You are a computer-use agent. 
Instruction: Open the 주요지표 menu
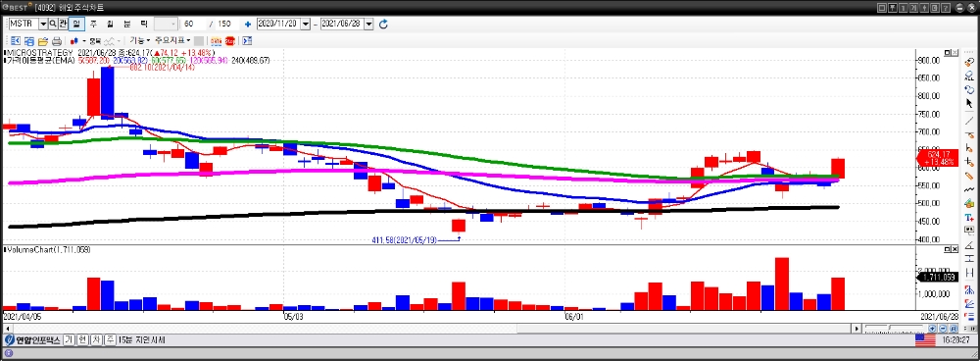coord(172,40)
